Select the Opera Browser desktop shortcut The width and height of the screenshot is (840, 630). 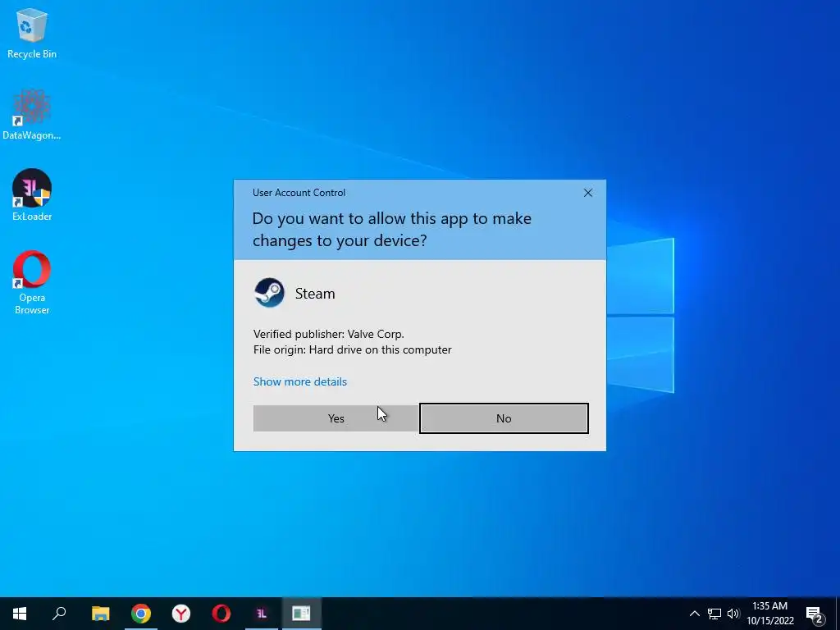(x=32, y=282)
